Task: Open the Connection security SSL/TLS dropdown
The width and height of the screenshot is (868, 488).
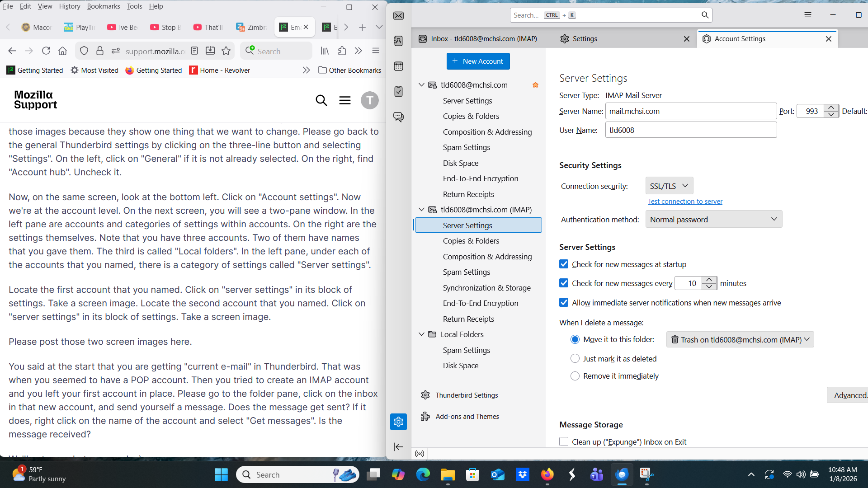Action: pyautogui.click(x=669, y=186)
